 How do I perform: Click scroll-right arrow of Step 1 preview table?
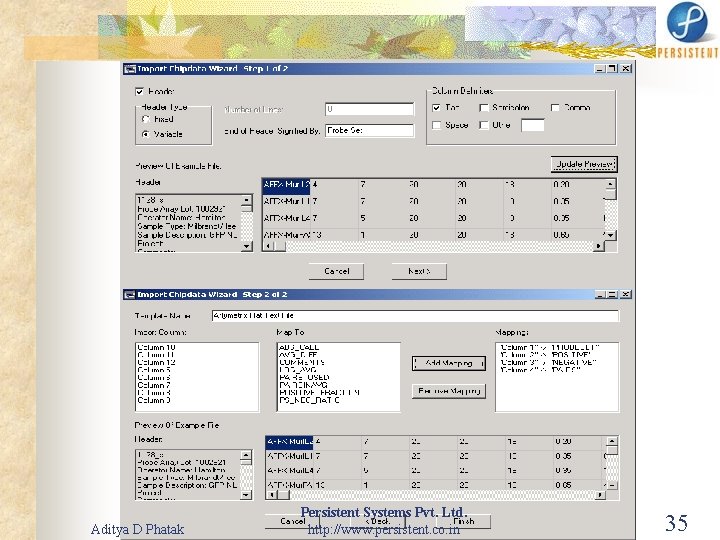pos(598,247)
